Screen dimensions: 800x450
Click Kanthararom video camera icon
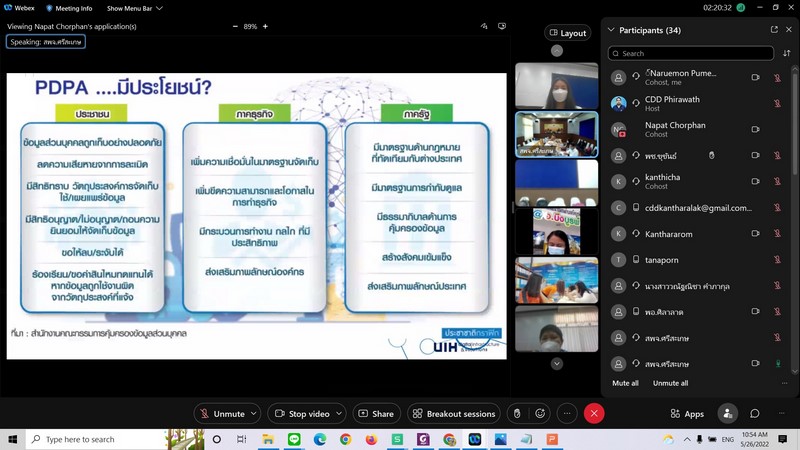pos(755,234)
